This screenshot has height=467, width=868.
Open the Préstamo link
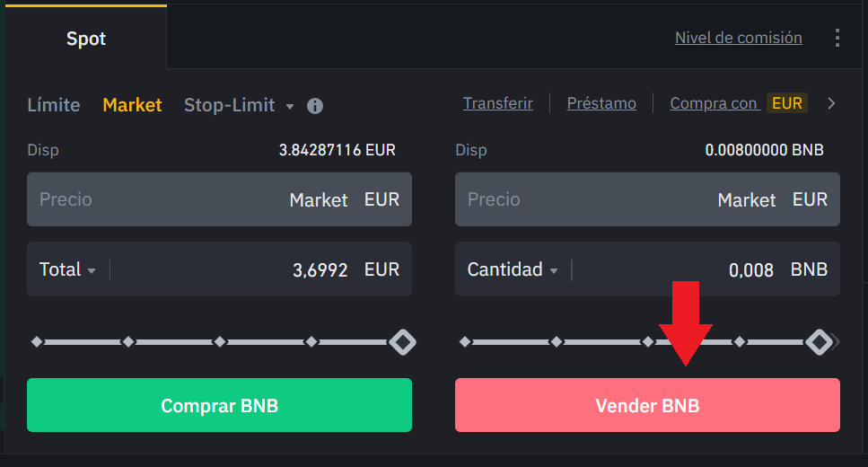pyautogui.click(x=601, y=103)
